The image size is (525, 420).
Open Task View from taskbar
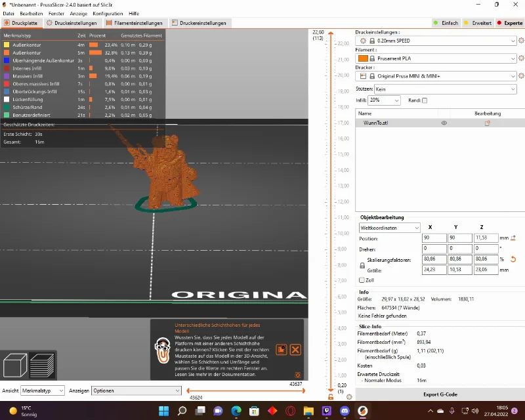tap(200, 411)
